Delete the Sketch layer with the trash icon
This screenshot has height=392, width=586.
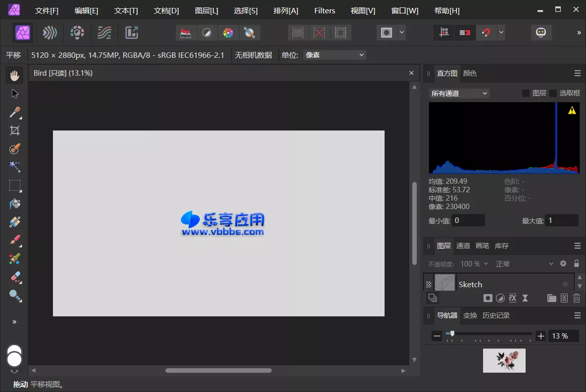coord(577,298)
